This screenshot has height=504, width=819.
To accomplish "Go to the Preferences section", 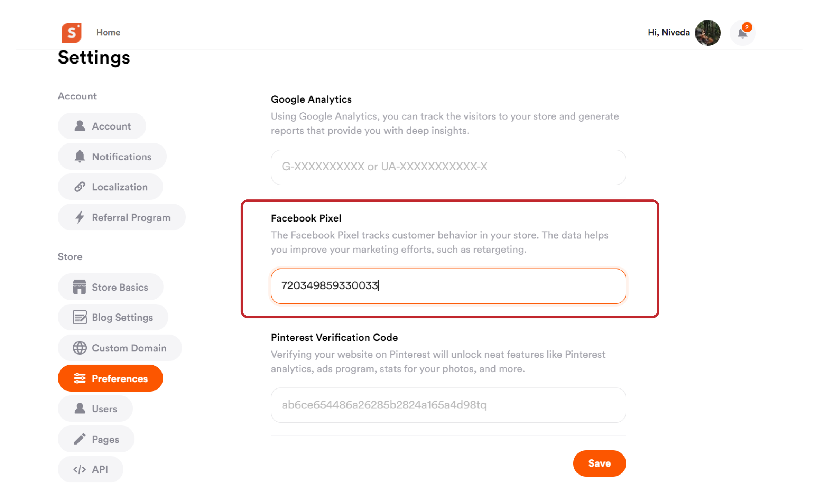I will click(x=110, y=378).
